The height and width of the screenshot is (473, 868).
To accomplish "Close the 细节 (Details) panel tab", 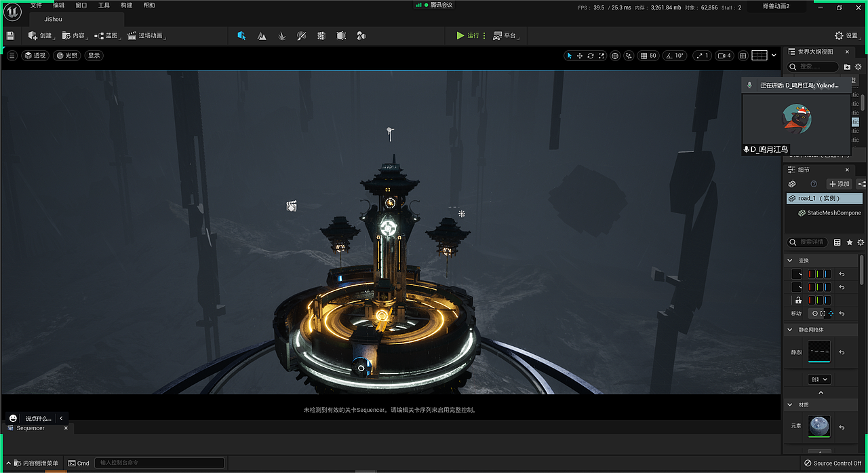I will (x=847, y=170).
